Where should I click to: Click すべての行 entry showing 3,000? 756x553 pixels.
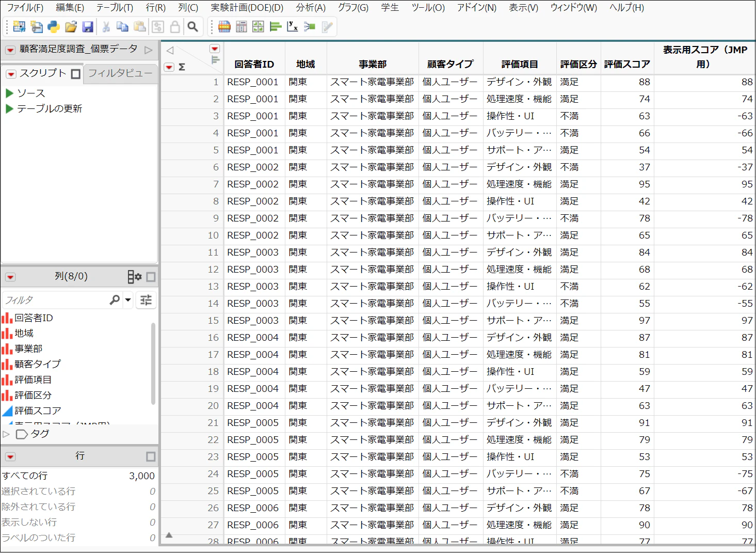(78, 476)
